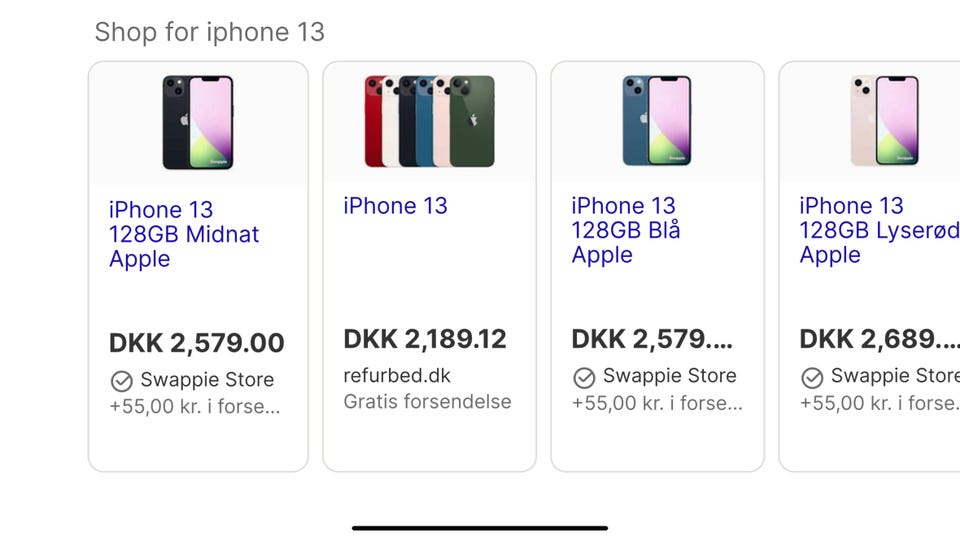
Task: Open the iPhone 13 128GB Blå Apple link
Action: [x=625, y=230]
